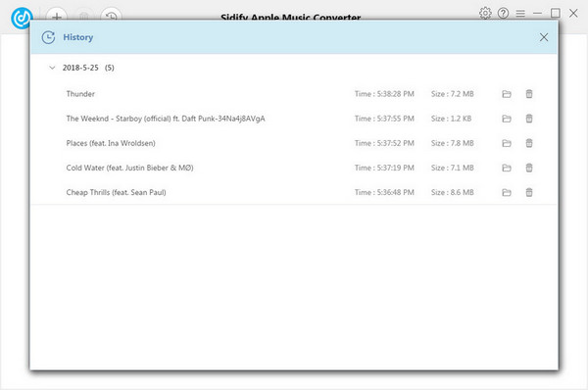
Task: Select Places (feat. Ina Wroldsen) title
Action: [x=111, y=143]
